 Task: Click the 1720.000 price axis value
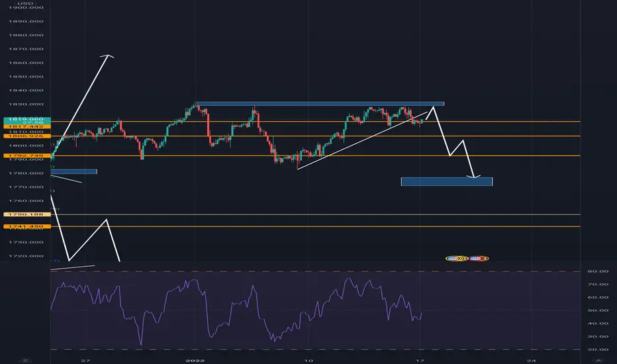coord(26,256)
